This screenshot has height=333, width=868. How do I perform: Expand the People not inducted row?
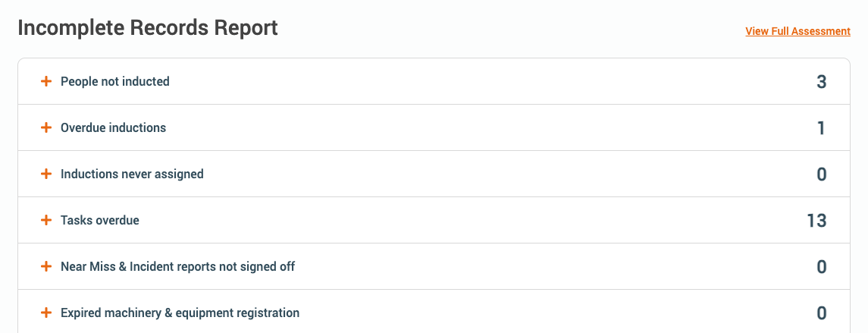point(115,81)
